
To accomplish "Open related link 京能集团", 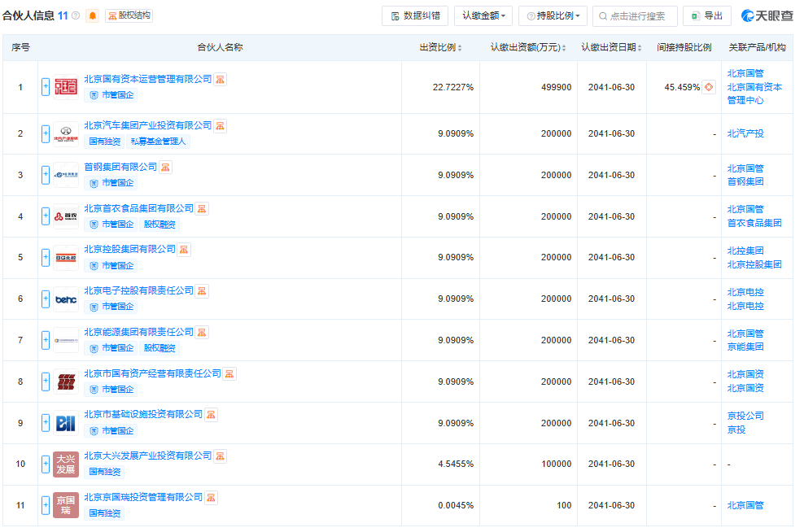I will click(745, 347).
